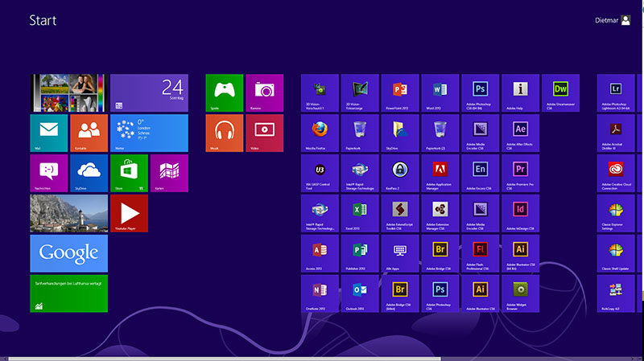This screenshot has height=361, width=644.
Task: Launch the RichCopy 4.0 tile
Action: coord(616,293)
